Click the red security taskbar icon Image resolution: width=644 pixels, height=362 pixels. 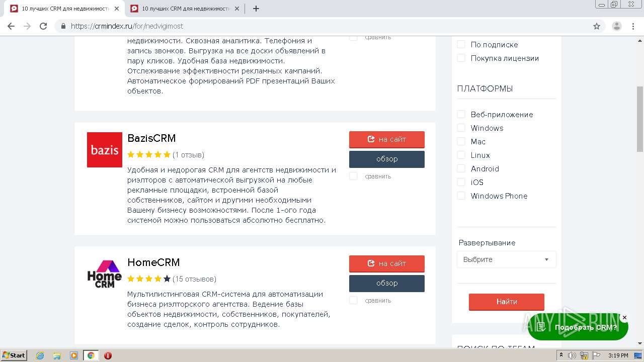click(x=108, y=355)
